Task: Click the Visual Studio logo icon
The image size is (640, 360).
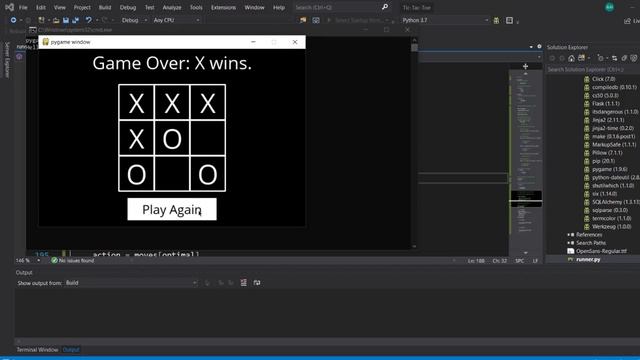Action: coord(9,7)
